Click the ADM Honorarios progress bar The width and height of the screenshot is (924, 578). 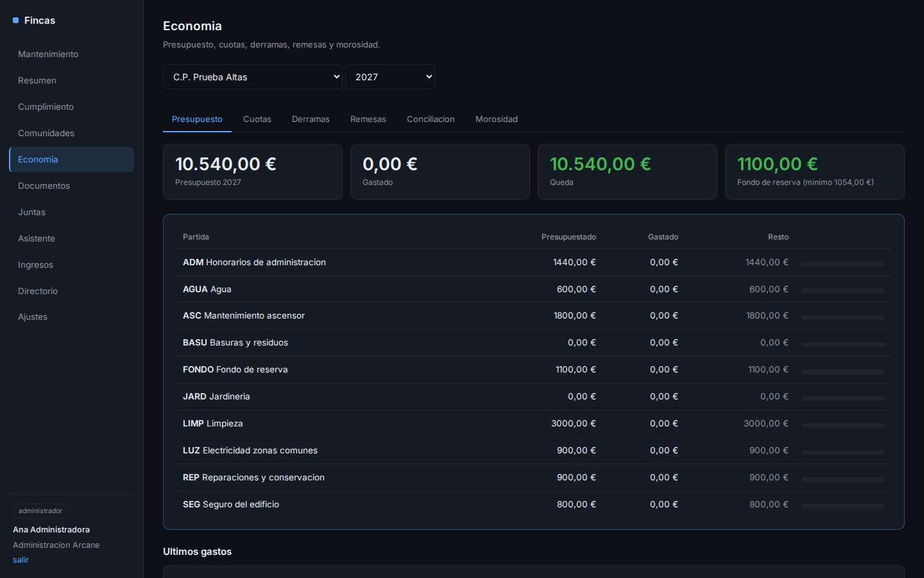pyautogui.click(x=843, y=264)
